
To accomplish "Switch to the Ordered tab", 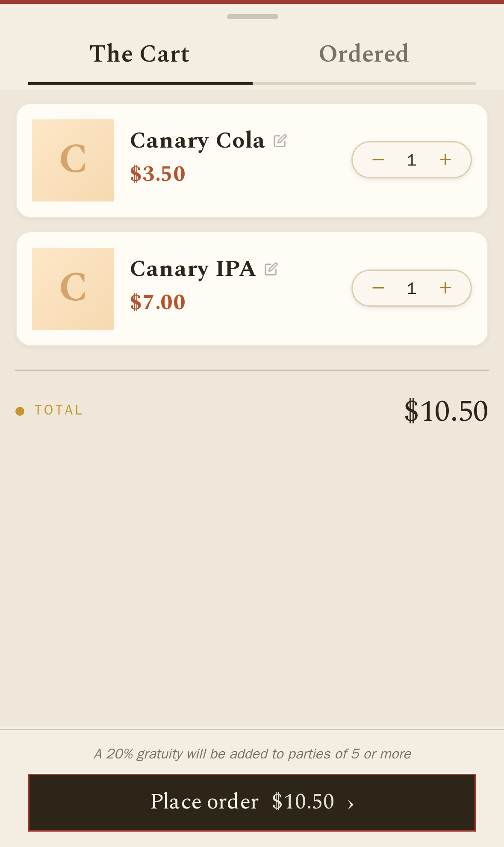I will tap(364, 54).
